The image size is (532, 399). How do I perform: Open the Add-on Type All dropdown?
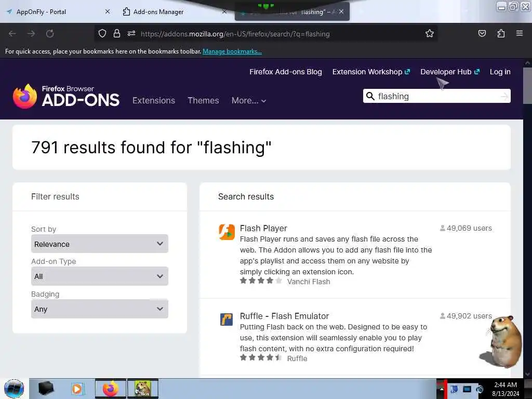click(99, 276)
